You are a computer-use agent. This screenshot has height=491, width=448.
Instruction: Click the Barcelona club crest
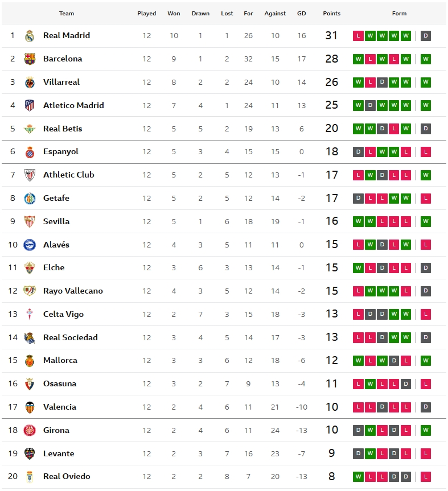point(30,59)
